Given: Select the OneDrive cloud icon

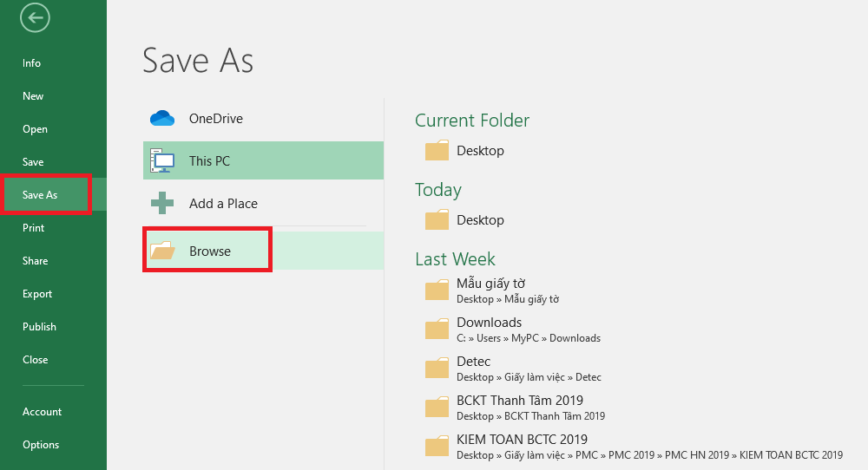Looking at the screenshot, I should click(x=162, y=119).
